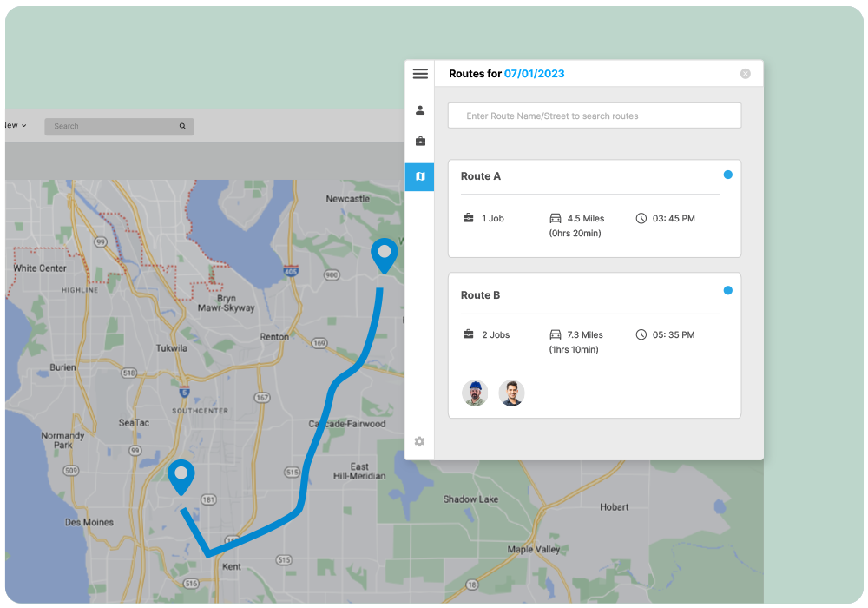This screenshot has height=608, width=868.
Task: Select the highlighted map icon in sidebar
Action: pyautogui.click(x=420, y=176)
